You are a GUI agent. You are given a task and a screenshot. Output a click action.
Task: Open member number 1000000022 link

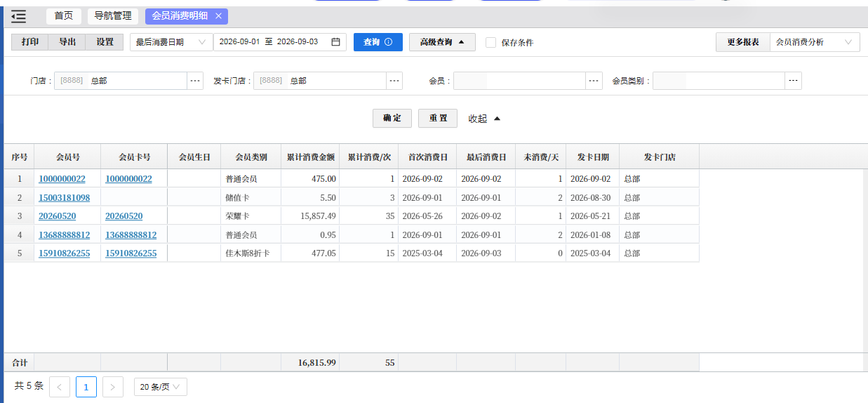click(62, 179)
